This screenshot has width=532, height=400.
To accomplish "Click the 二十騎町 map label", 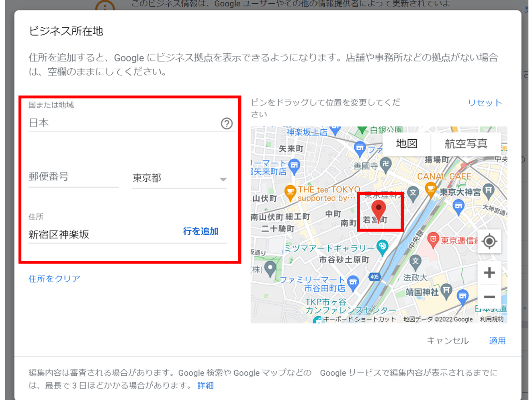I will [x=277, y=229].
